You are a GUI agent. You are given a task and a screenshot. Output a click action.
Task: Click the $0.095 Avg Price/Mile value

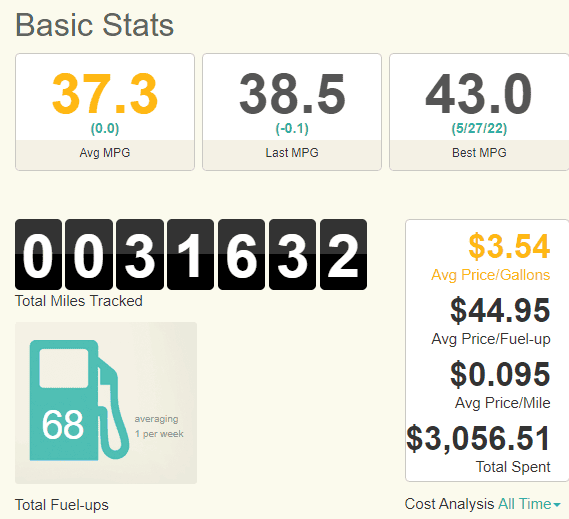click(500, 375)
